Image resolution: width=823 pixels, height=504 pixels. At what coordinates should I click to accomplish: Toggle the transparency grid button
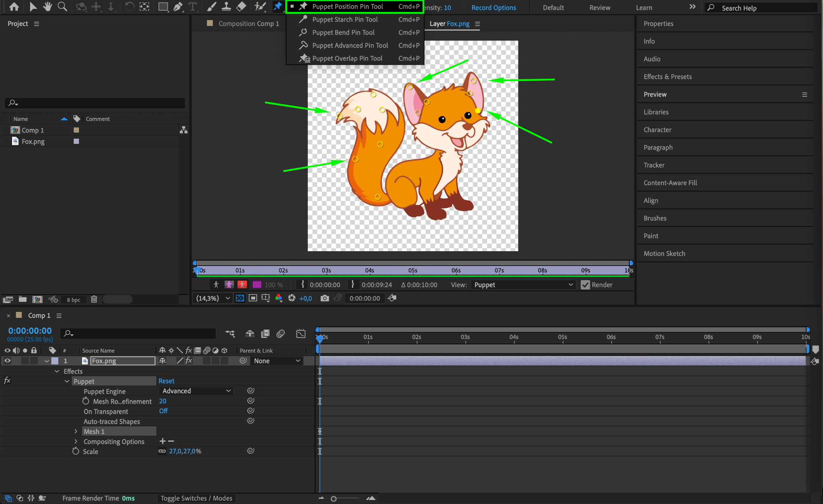click(x=240, y=298)
